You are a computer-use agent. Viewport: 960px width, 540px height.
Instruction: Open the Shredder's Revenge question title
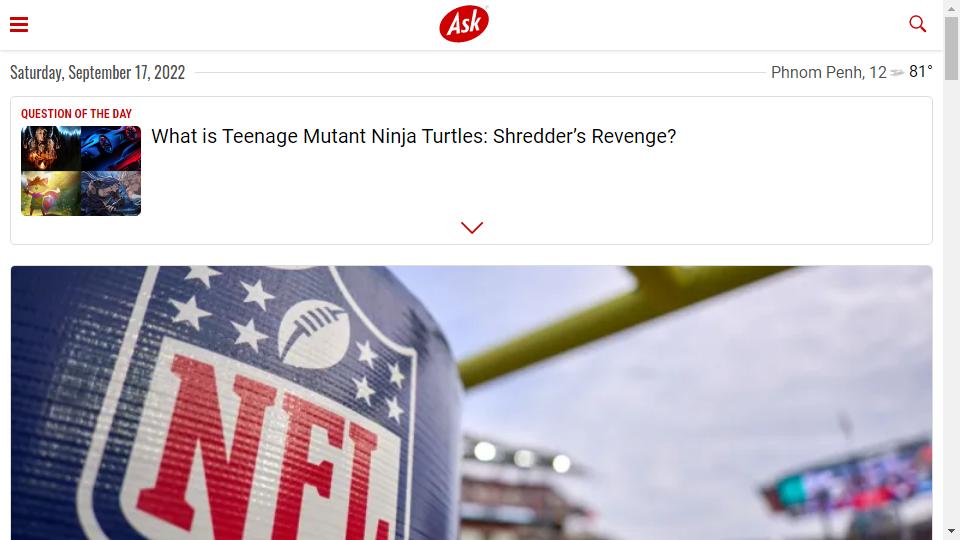(x=413, y=136)
